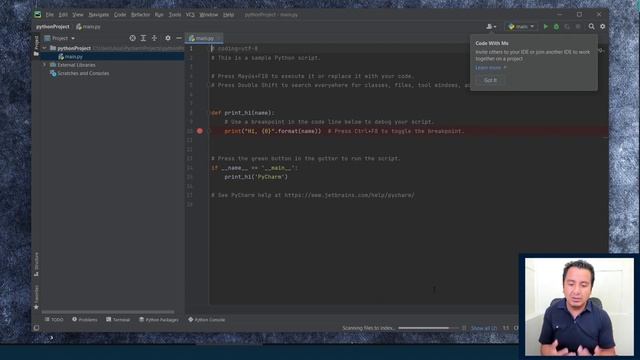The width and height of the screenshot is (640, 360).
Task: Open the Project view dropdown
Action: (x=60, y=38)
